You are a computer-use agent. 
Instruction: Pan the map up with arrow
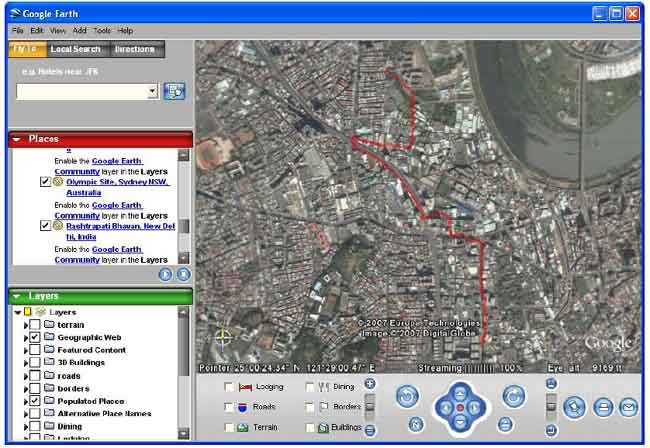[x=460, y=392]
